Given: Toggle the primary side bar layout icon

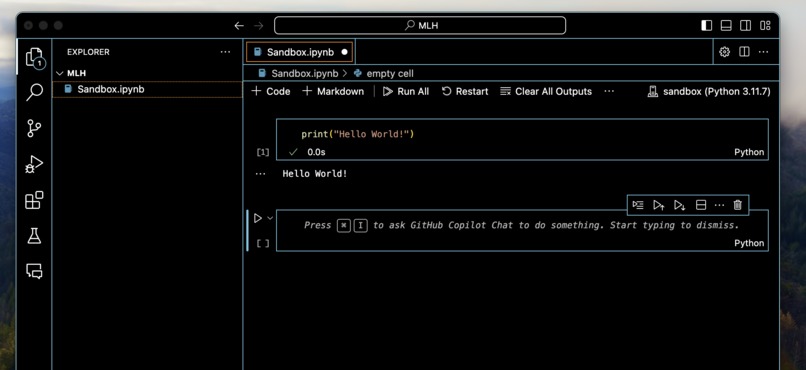Looking at the screenshot, I should [707, 26].
